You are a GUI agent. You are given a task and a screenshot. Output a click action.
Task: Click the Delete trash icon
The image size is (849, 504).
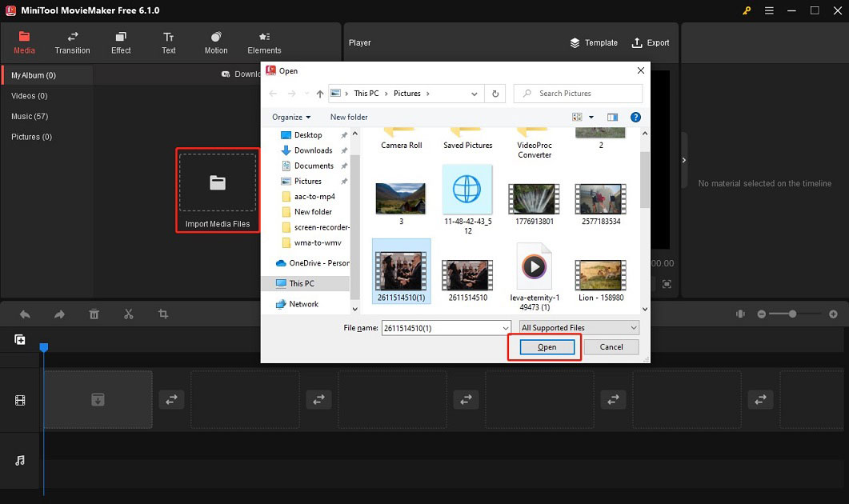(94, 314)
